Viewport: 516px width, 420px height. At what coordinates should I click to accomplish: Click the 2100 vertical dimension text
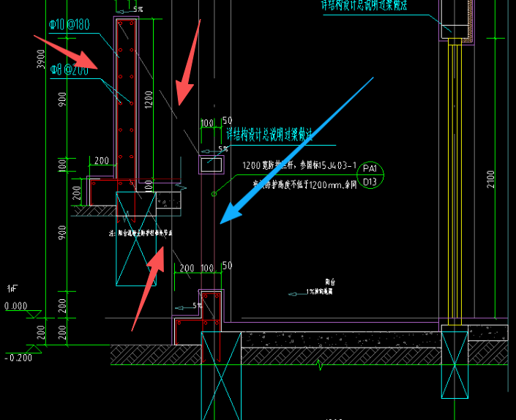[x=490, y=179]
